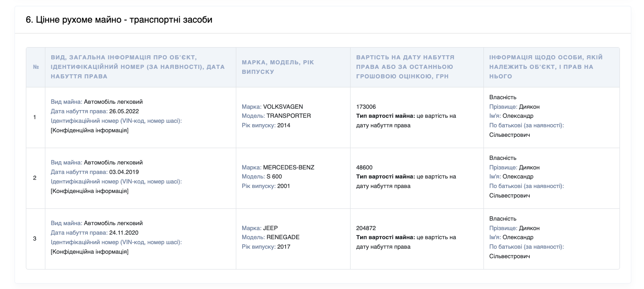Screen dimensions: 644x289
Task: Click 'Автомобіль легковий' in row 1
Action: pyautogui.click(x=113, y=102)
